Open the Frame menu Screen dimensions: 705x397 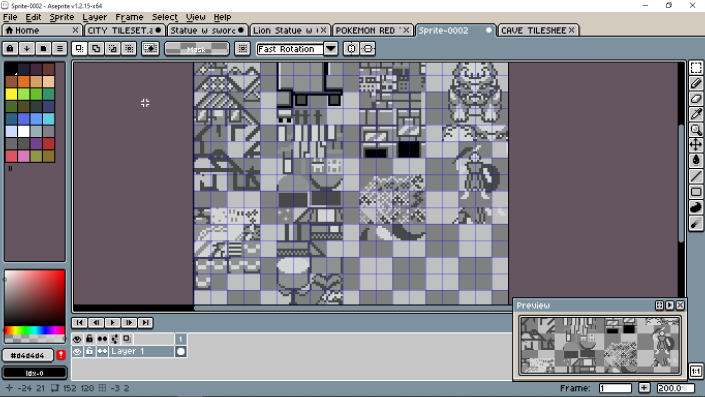(129, 17)
